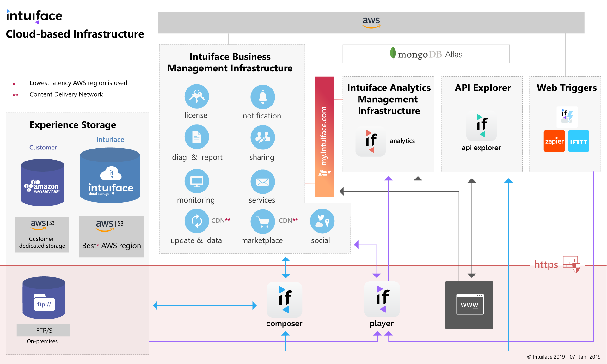Click the ftp:// database cylinder icon
This screenshot has width=607, height=364.
pos(44,298)
